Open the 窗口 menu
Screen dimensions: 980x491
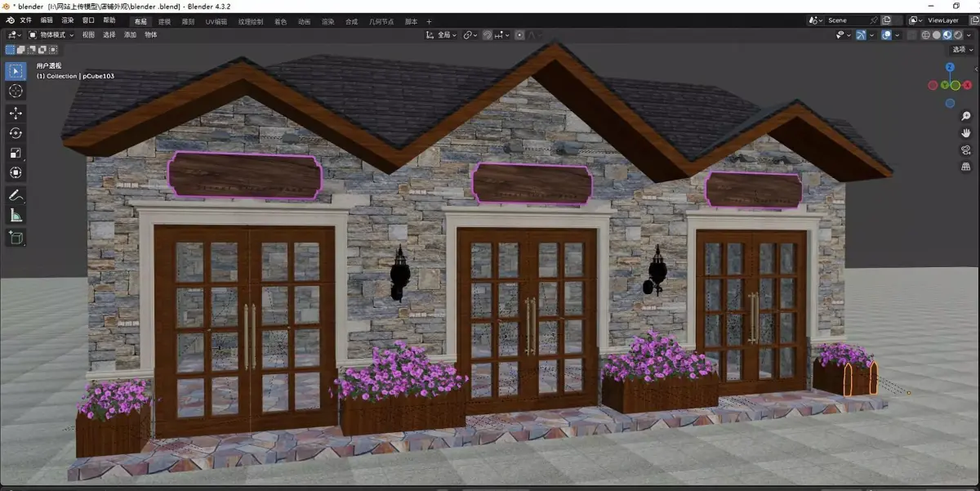88,20
